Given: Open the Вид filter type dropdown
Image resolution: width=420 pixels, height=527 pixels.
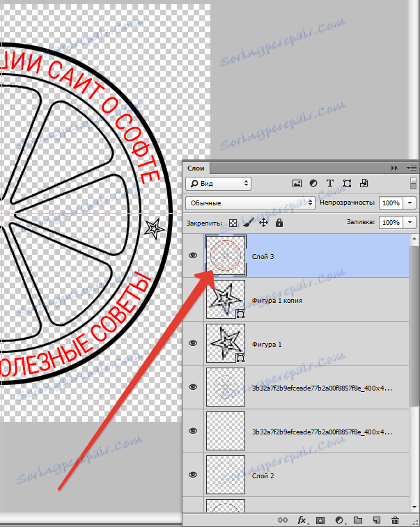Looking at the screenshot, I should (218, 184).
